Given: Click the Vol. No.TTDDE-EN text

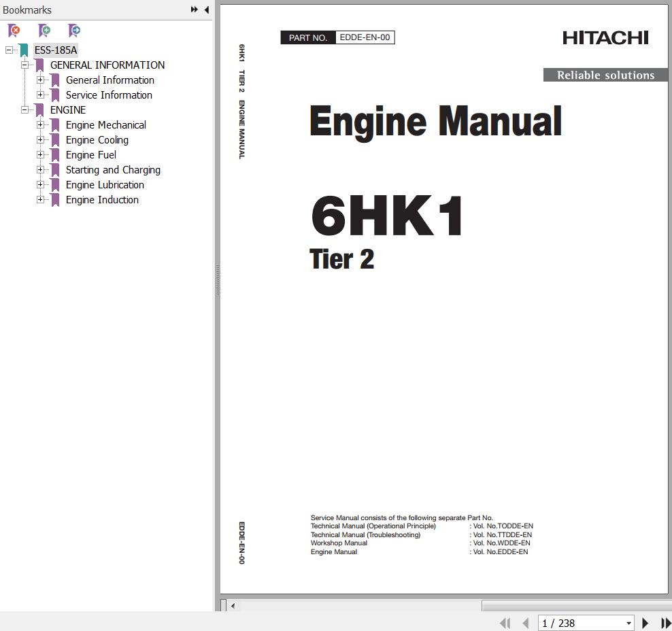Looking at the screenshot, I should [502, 534].
